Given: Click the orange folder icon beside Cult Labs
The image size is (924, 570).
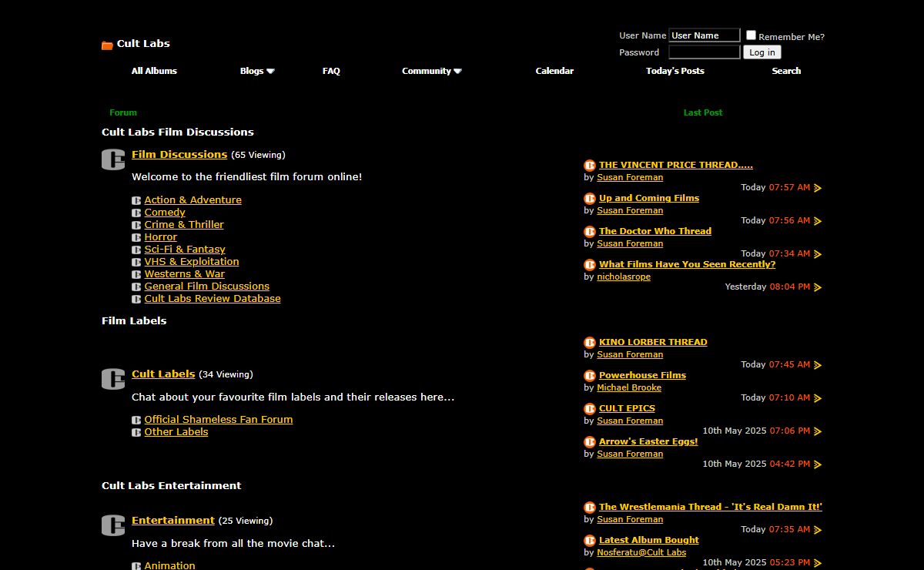Looking at the screenshot, I should tap(107, 45).
